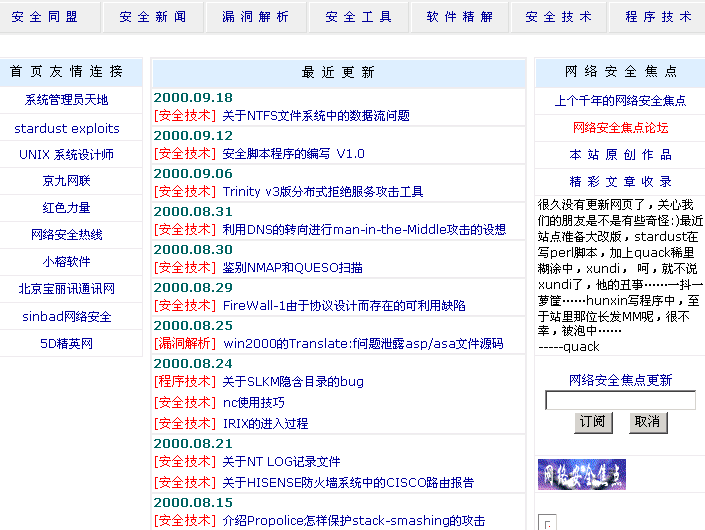Open the nc使用技巧 article

(x=254, y=402)
